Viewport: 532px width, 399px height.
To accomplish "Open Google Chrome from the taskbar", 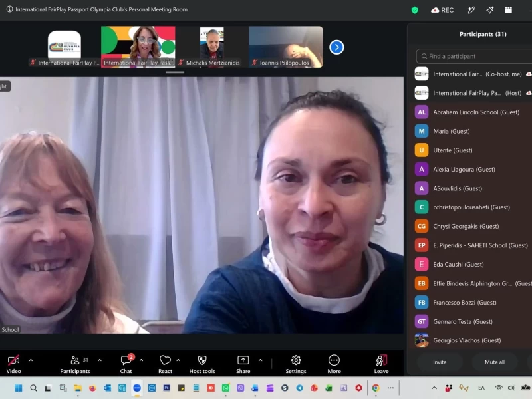I will 376,388.
